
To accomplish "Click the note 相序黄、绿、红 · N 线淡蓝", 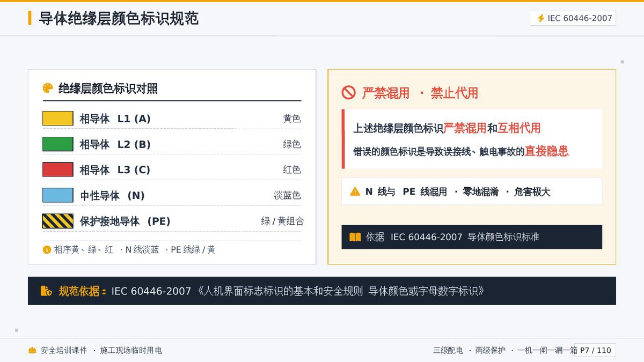I will pos(106,249).
